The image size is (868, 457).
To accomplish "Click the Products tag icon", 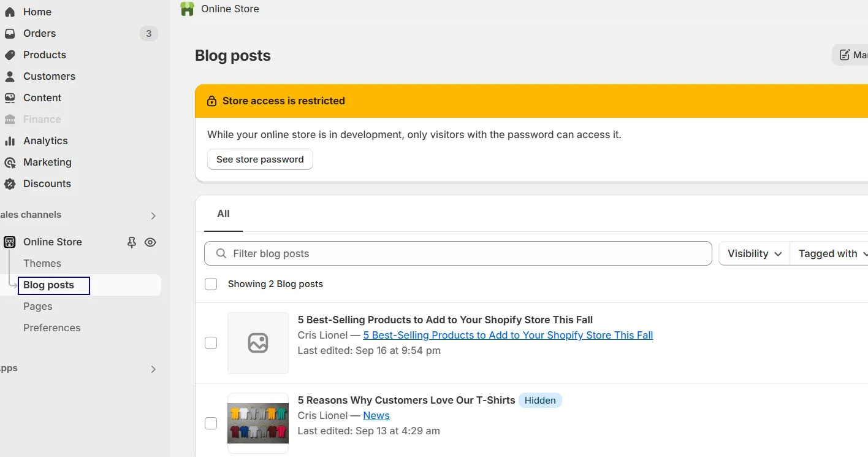I will pos(10,55).
